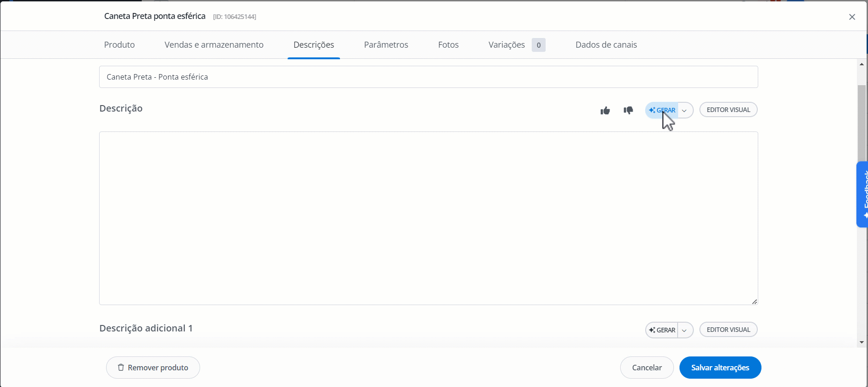
Task: Click the thumbs up icon for Descrição
Action: click(605, 110)
